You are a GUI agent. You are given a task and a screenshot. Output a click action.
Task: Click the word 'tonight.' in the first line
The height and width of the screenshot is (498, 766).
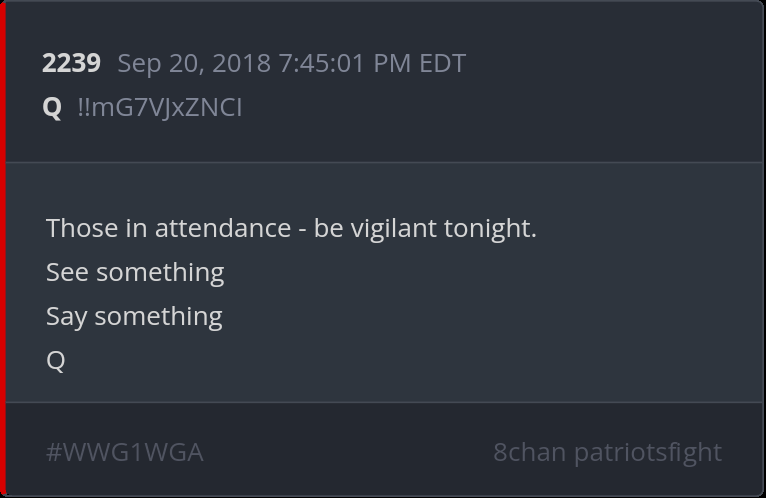click(490, 228)
